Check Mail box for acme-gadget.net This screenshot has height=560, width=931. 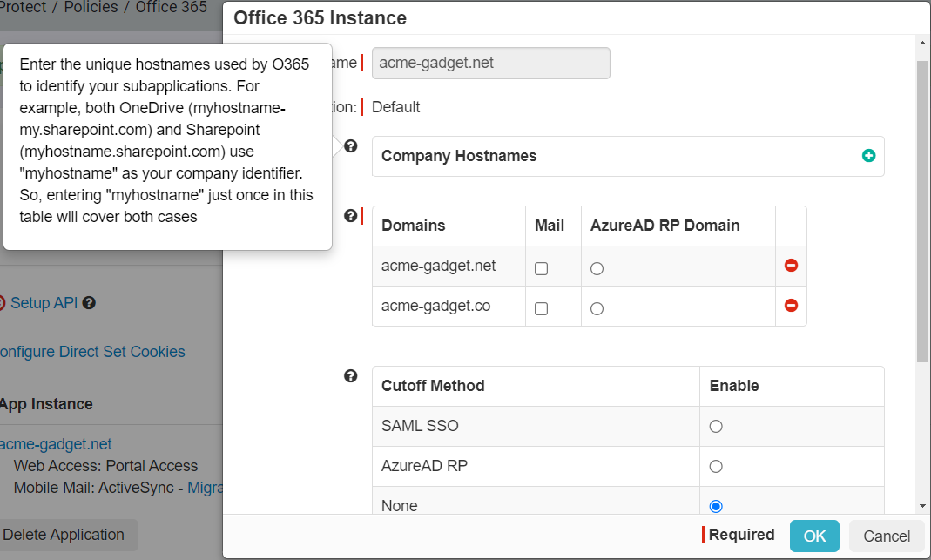click(541, 268)
